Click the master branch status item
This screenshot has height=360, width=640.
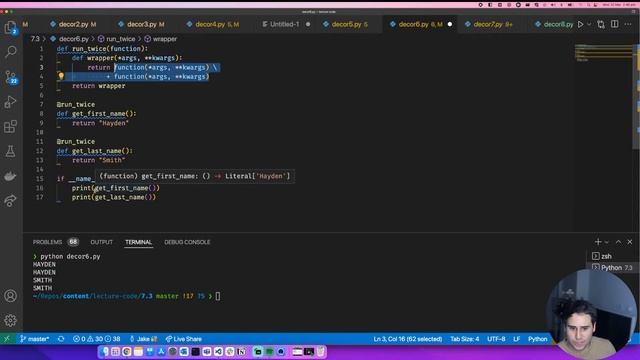(35, 339)
